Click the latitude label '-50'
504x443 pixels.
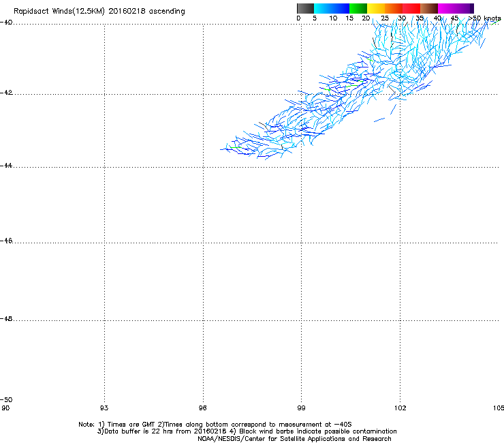[6, 399]
